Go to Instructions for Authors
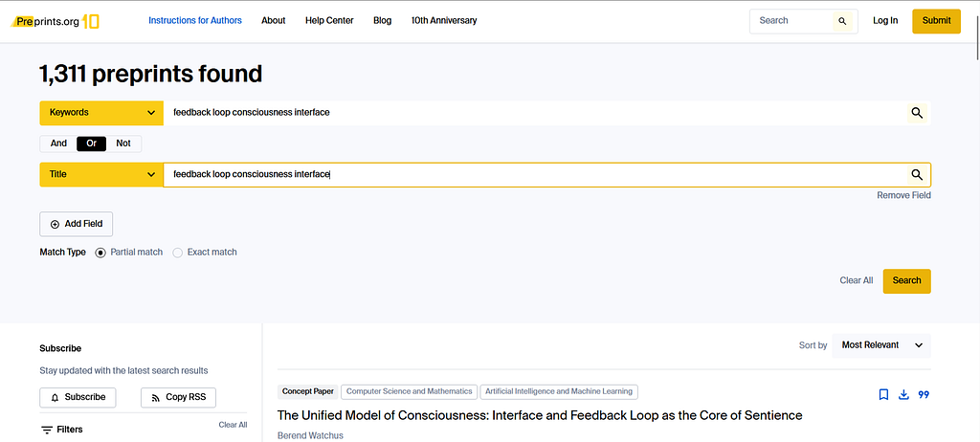This screenshot has height=442, width=980. [x=195, y=20]
